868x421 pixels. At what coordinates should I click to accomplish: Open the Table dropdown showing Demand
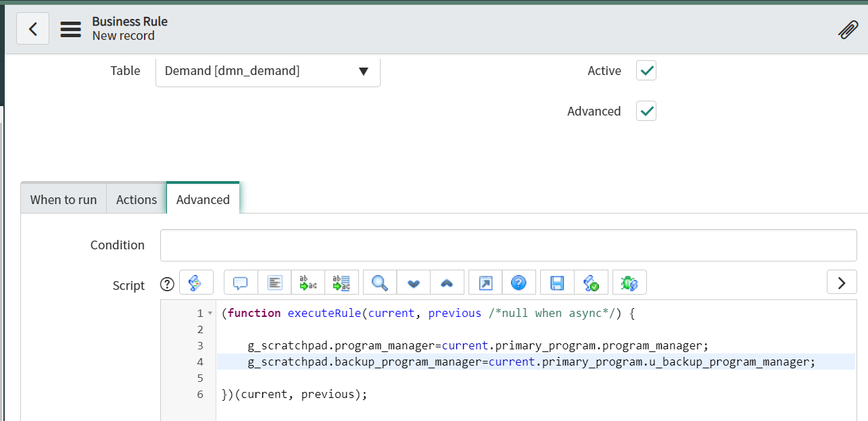(268, 71)
